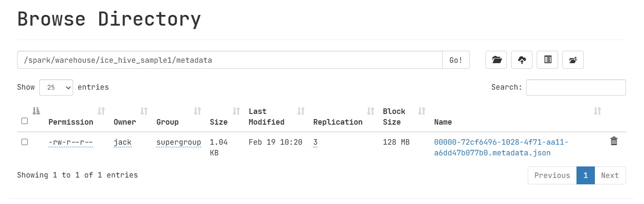644x204 pixels.
Task: Click replication value 3
Action: [x=315, y=143]
